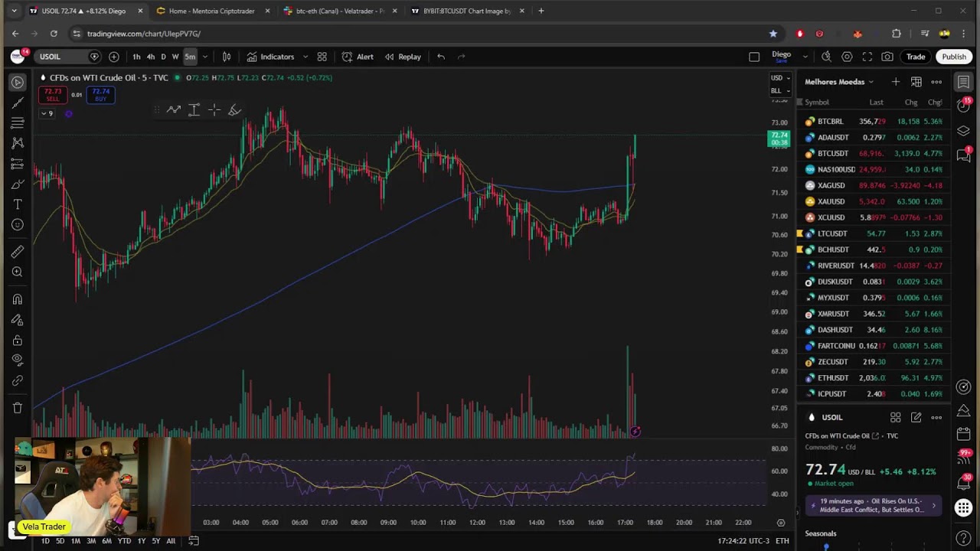Open quick search lightning icon
Image resolution: width=980 pixels, height=551 pixels.
tap(826, 57)
